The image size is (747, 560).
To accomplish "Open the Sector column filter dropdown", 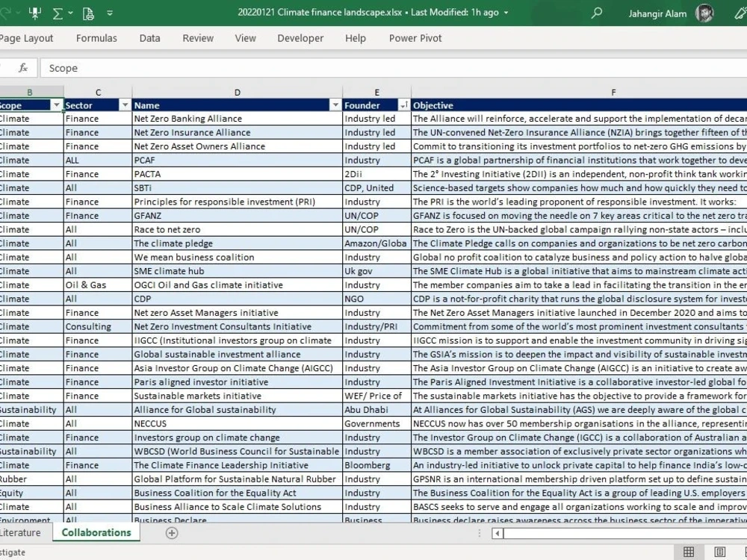I will pos(125,105).
